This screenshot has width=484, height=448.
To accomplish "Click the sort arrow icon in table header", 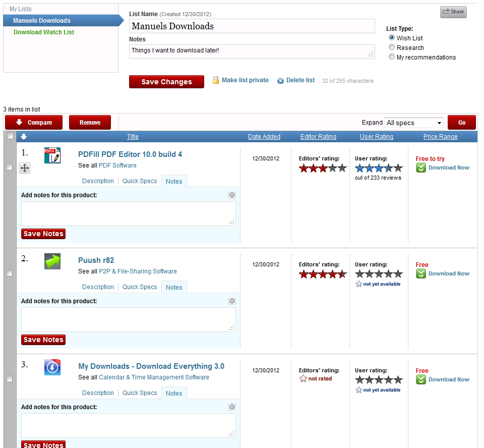I will pos(24,137).
